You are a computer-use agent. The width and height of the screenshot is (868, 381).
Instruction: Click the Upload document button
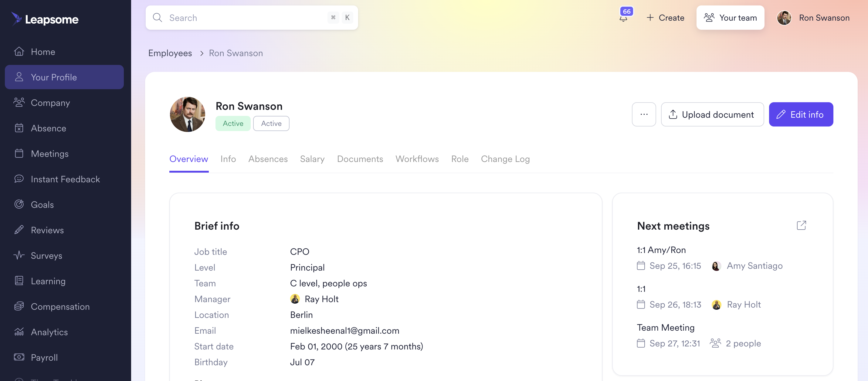click(x=712, y=114)
